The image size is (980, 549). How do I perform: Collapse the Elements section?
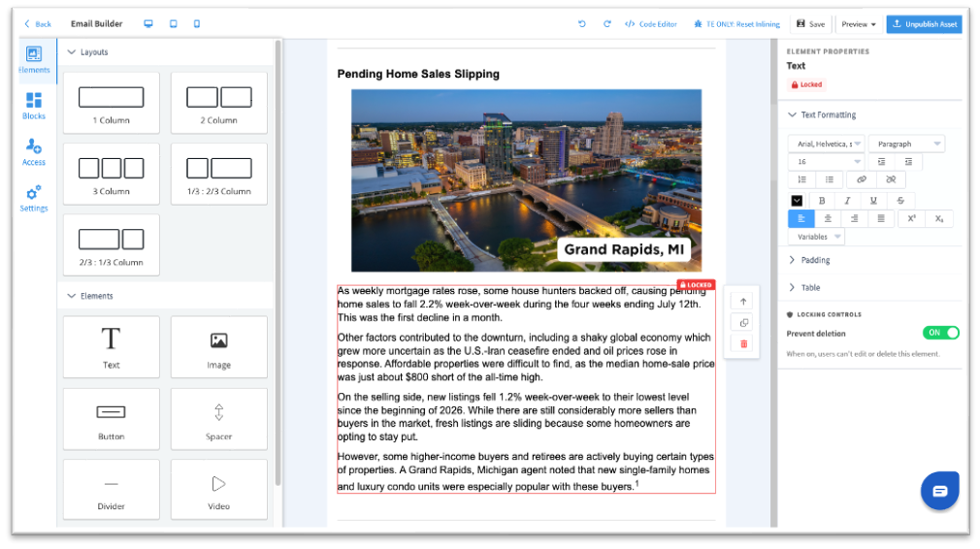click(90, 296)
